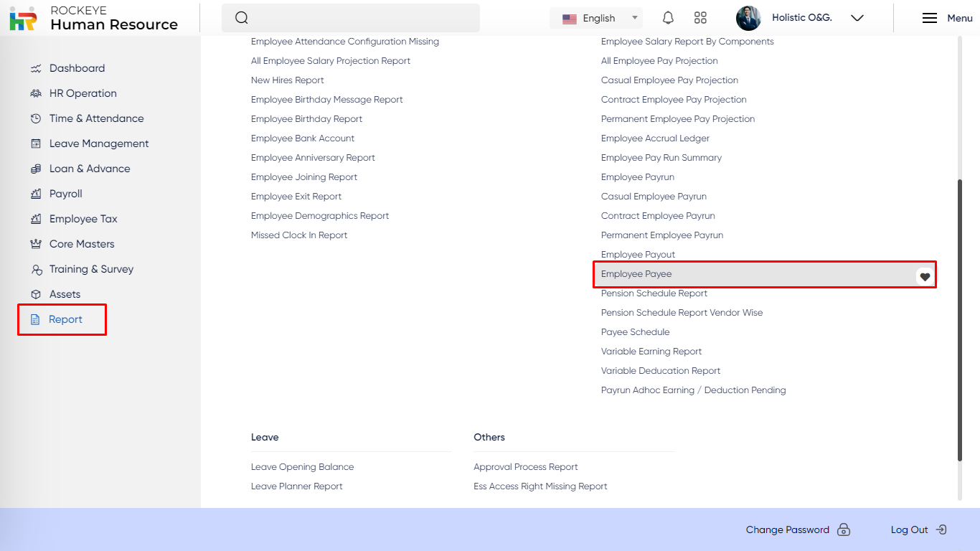Open Employee Accrual Ledger
Image resolution: width=980 pixels, height=551 pixels.
[x=655, y=138]
